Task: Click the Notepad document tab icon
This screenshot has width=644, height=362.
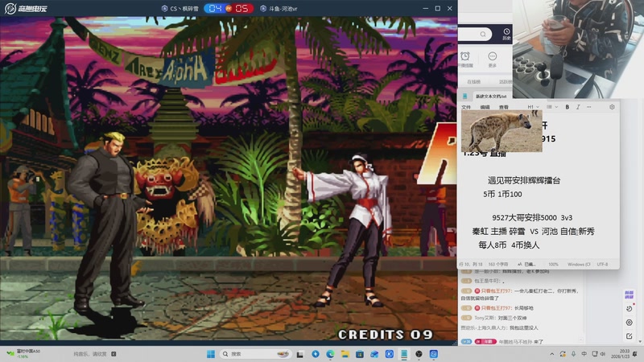Action: [x=465, y=96]
